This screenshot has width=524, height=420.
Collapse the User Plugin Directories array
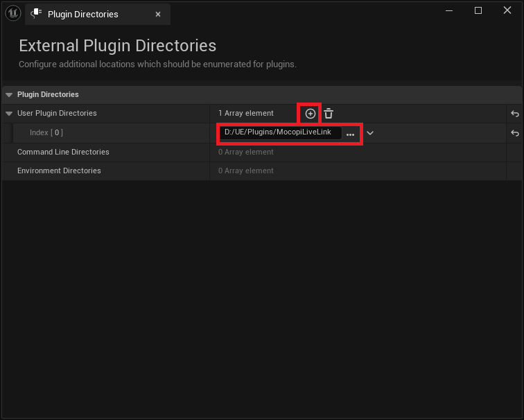(9, 114)
